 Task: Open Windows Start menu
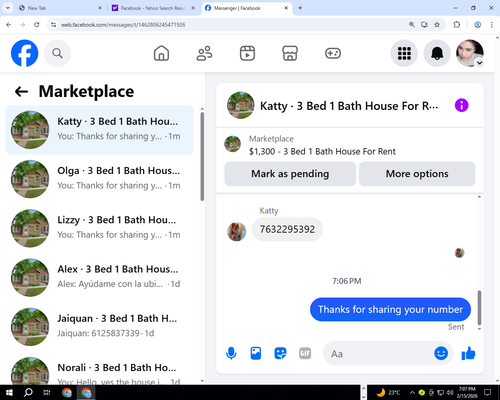(x=9, y=392)
